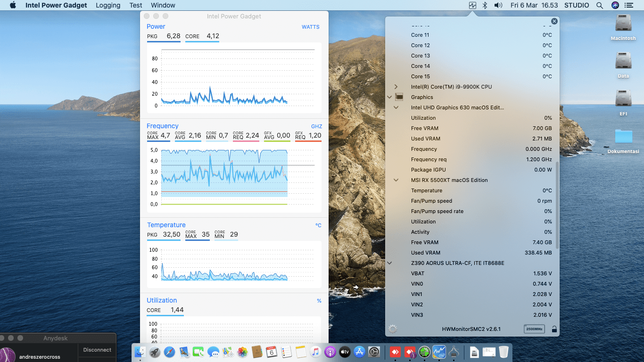
Task: Open Clover Configurator Dock icon
Action: tap(424, 352)
